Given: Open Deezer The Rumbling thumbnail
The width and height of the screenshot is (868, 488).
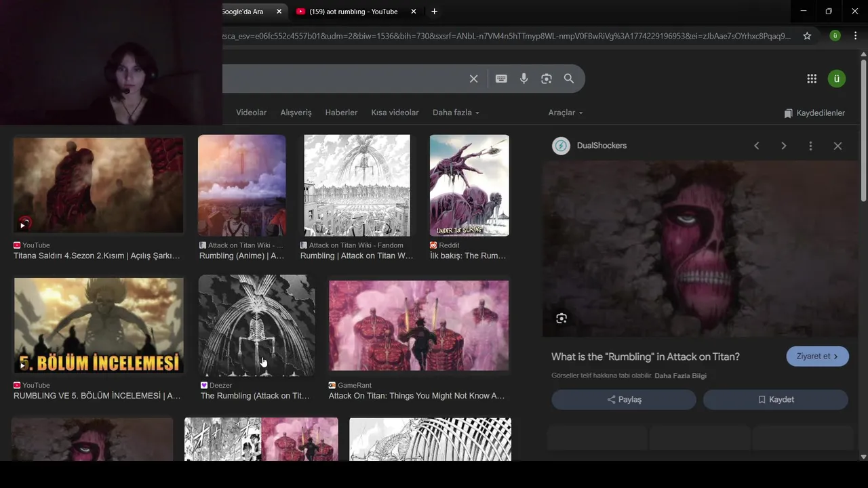Looking at the screenshot, I should pyautogui.click(x=256, y=325).
